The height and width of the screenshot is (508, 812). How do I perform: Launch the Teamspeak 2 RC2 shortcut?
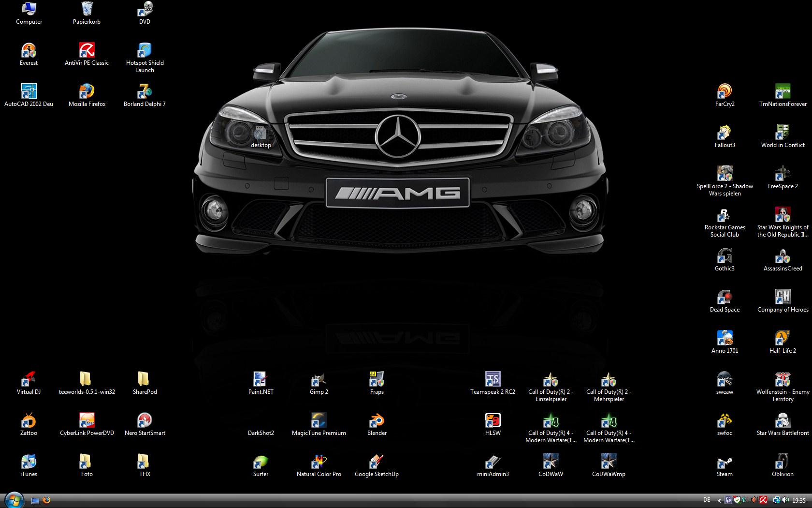click(493, 380)
